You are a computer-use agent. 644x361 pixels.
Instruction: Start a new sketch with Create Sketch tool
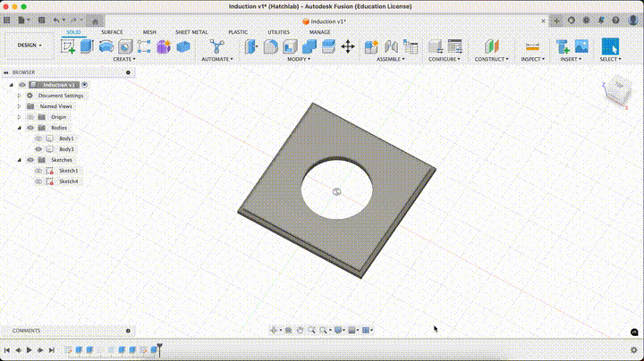tap(68, 46)
